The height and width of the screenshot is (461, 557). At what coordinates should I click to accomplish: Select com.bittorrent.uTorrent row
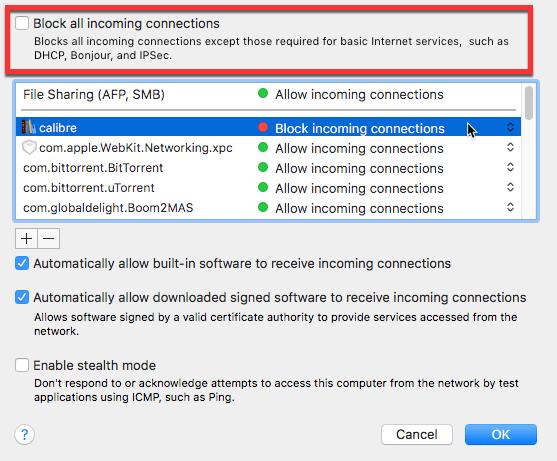click(268, 187)
